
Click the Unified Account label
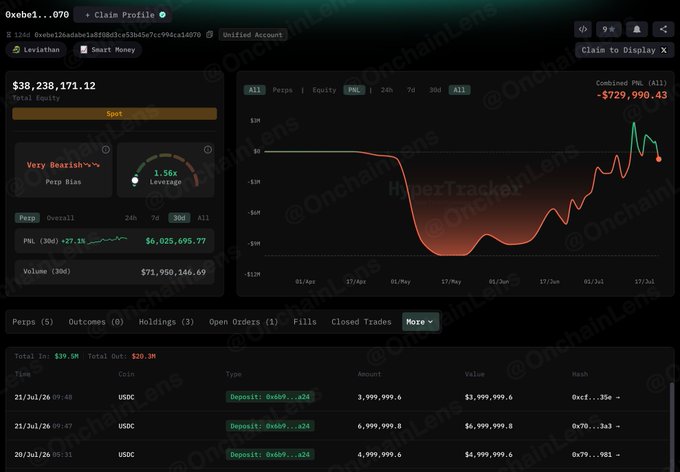click(x=252, y=35)
